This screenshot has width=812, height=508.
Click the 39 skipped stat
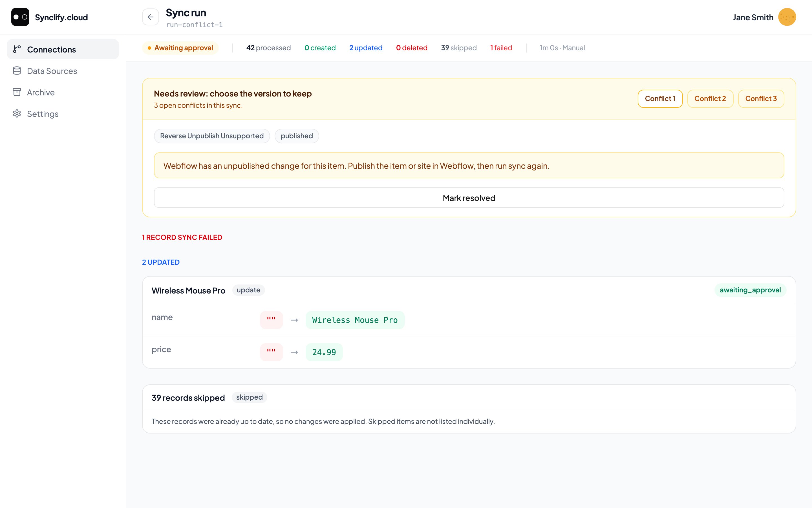(459, 48)
